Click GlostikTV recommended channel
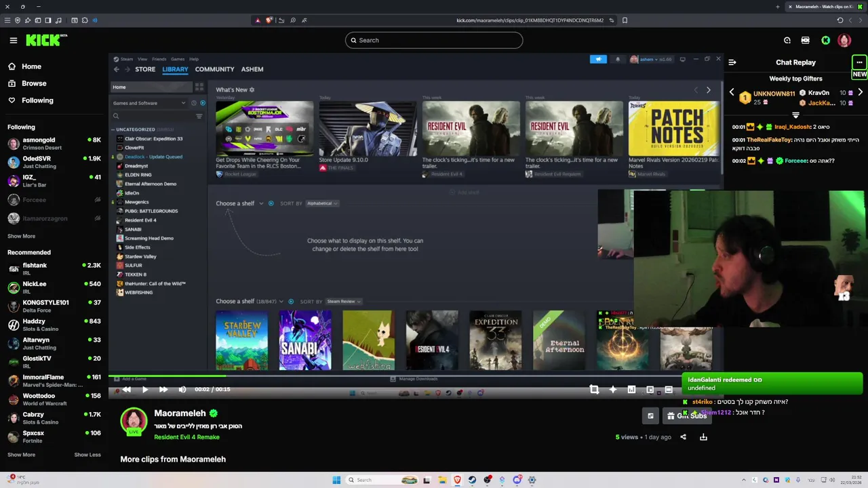Screen dimensions: 868x488 [x=54, y=362]
